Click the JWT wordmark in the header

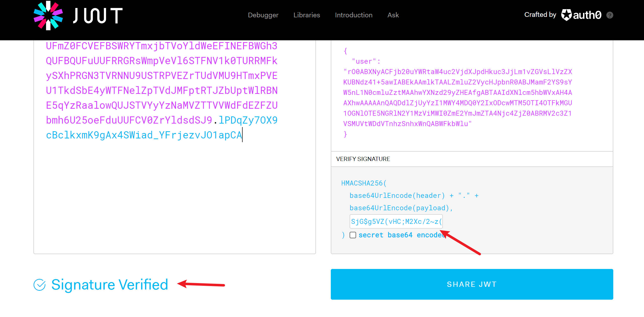(98, 16)
